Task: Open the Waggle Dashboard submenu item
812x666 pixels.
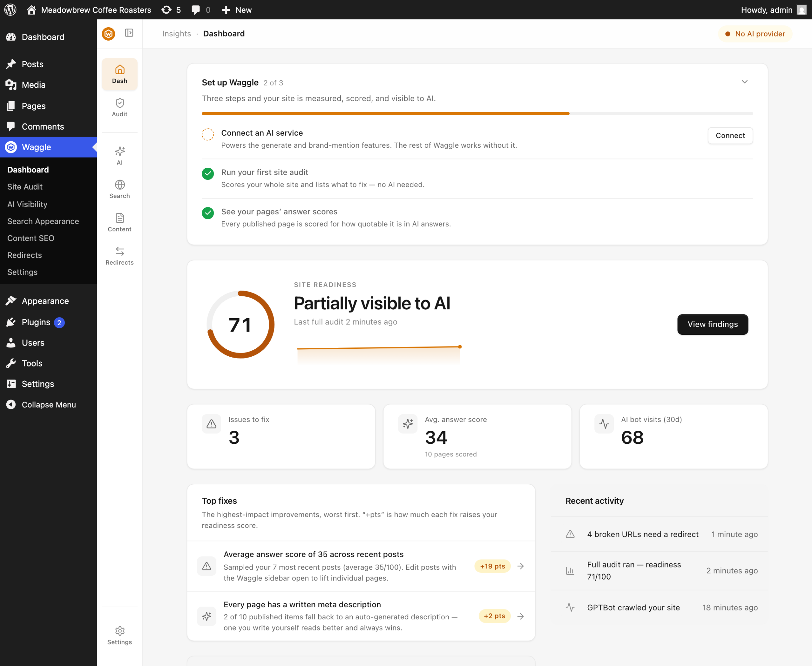Action: [28, 170]
